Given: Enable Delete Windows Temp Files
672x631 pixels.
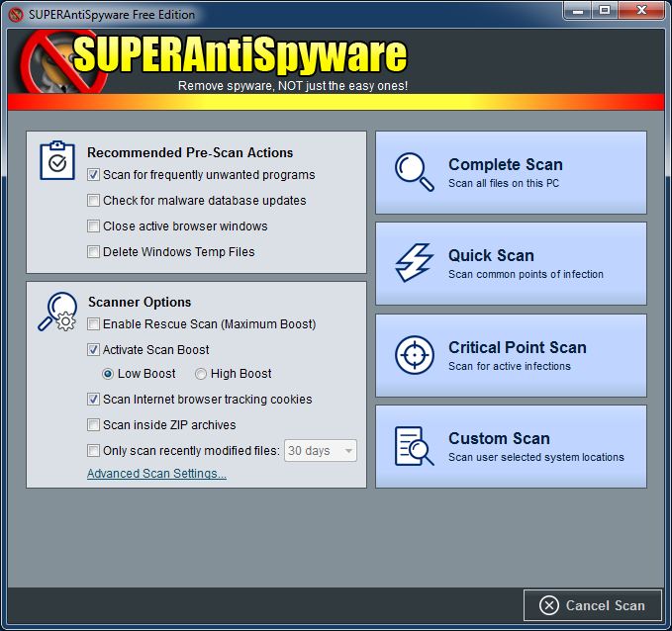Looking at the screenshot, I should [x=93, y=252].
